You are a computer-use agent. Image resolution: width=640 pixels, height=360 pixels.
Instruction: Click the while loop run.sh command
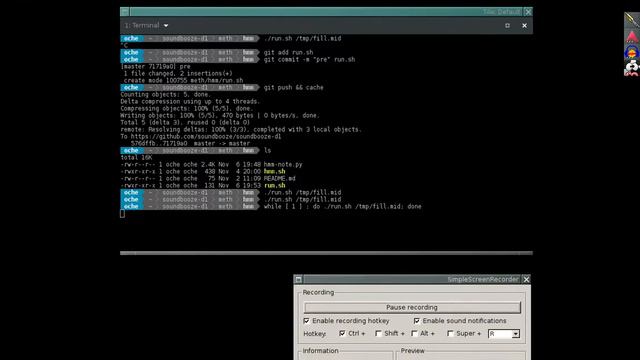point(343,207)
